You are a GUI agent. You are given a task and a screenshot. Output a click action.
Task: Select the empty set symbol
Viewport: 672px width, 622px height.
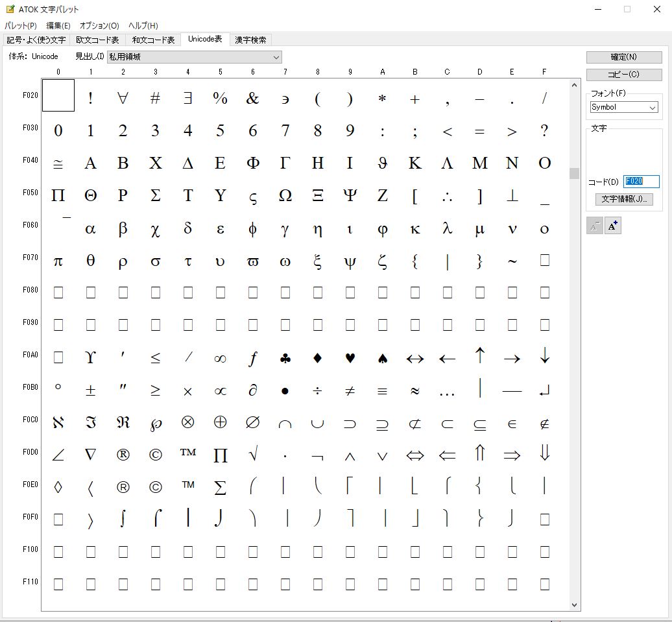(253, 422)
